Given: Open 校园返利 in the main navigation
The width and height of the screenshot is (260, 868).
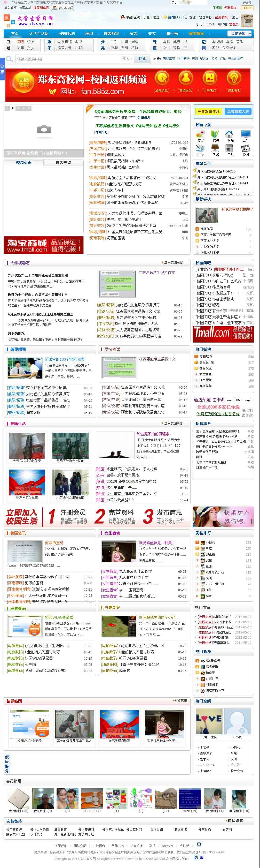Looking at the screenshot, I should coord(67,33).
